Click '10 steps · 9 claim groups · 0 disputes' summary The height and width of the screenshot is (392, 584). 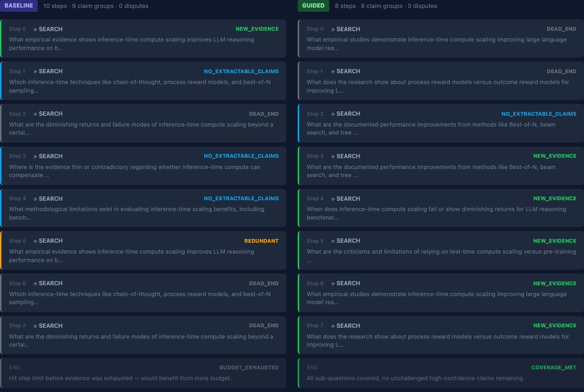coord(96,6)
